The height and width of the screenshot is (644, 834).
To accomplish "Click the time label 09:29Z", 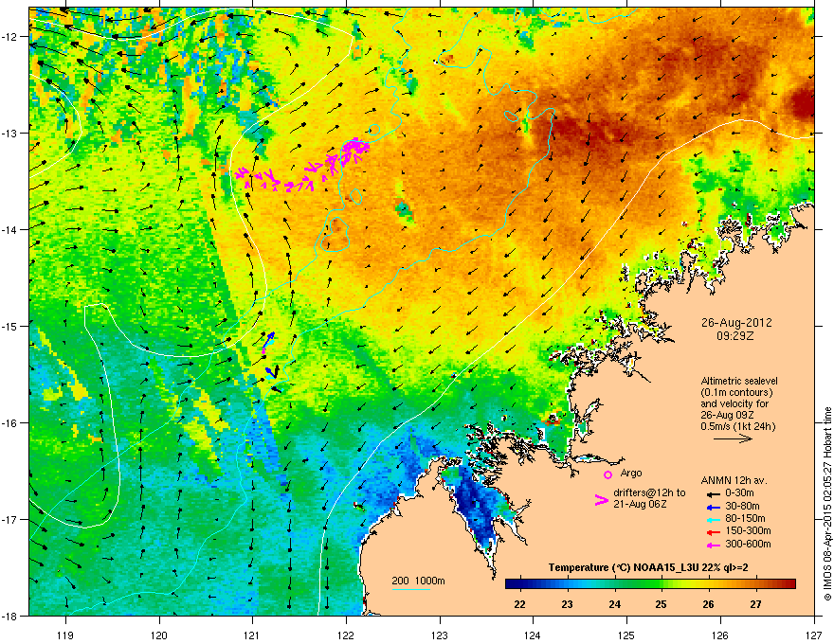I will tap(735, 336).
